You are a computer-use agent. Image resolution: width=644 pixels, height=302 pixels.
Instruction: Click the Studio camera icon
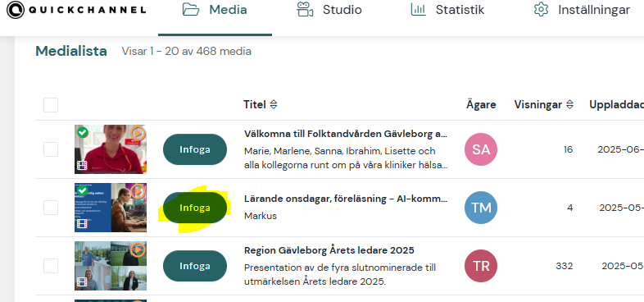point(304,10)
